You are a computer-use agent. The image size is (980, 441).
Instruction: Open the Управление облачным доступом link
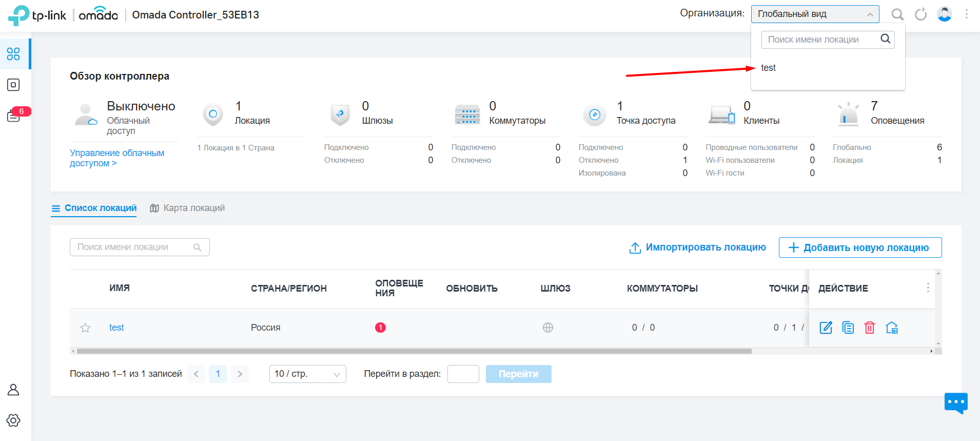coord(117,158)
